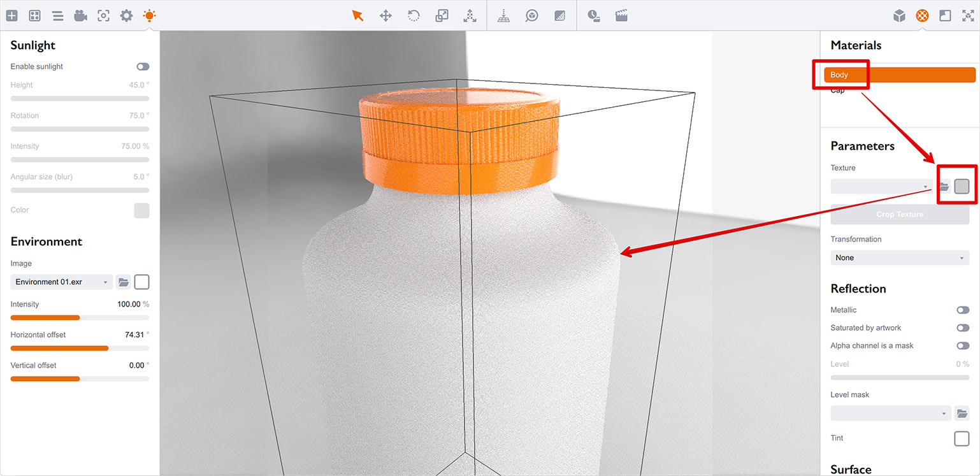The image size is (980, 476).
Task: Open the cube object panel icon
Action: coord(899,15)
